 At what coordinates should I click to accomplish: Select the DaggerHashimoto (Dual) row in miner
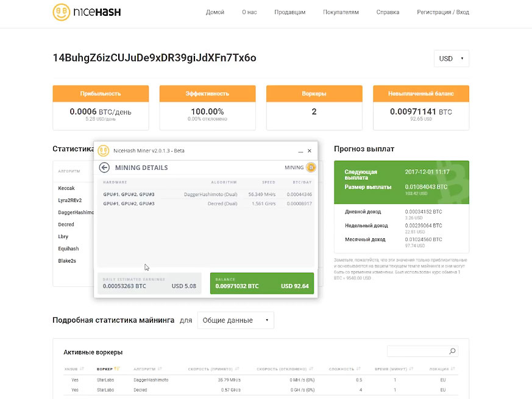tap(207, 194)
